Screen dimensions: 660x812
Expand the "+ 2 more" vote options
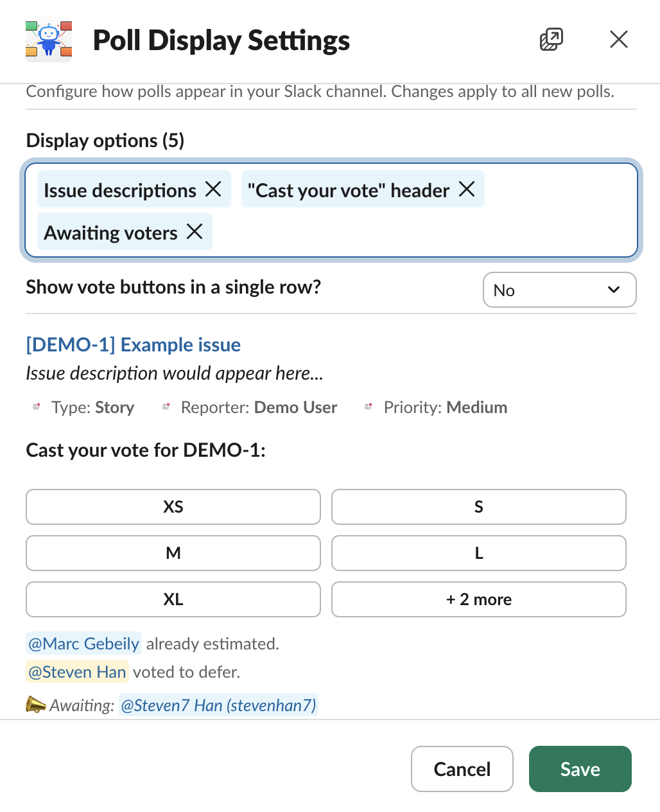[x=478, y=599]
